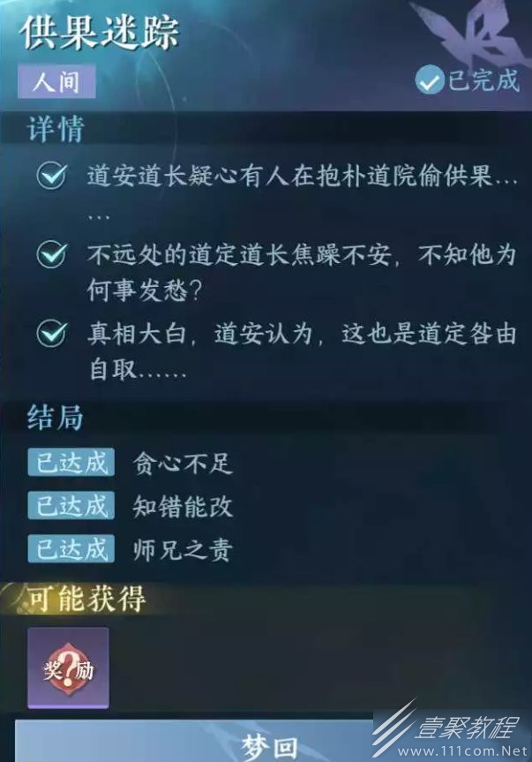Click the purple leaf emblem in the corner
This screenshot has width=532, height=762.
point(475,34)
